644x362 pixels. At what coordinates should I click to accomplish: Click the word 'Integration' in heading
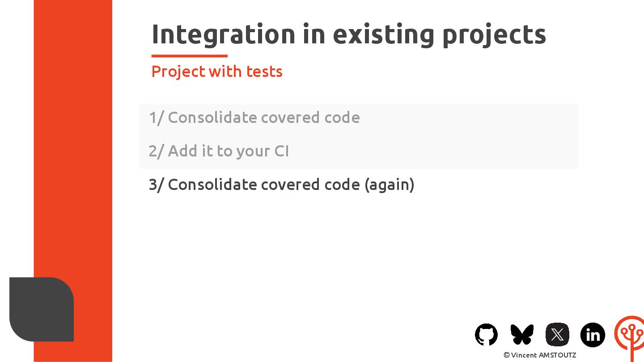click(x=224, y=34)
